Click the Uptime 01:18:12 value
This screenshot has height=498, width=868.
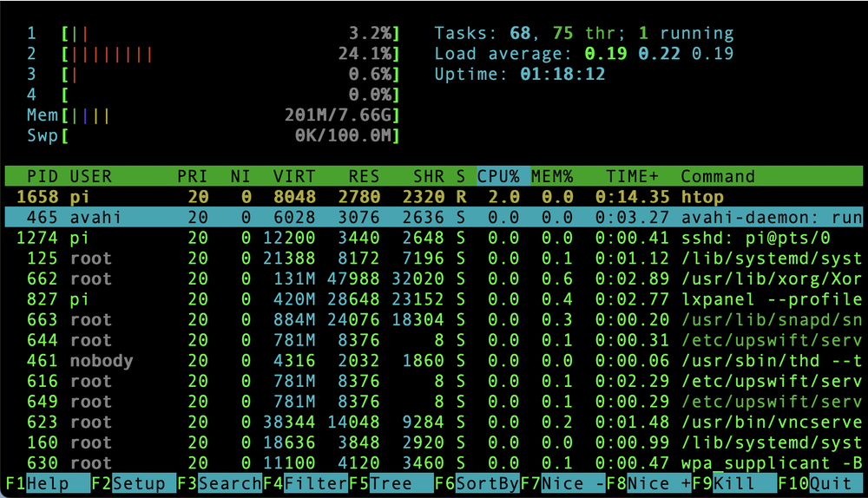[x=562, y=74]
